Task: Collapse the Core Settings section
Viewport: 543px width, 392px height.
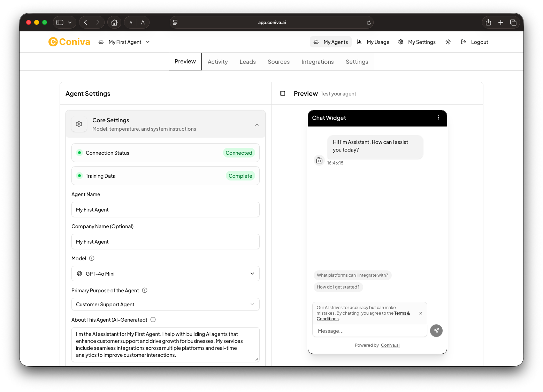Action: pyautogui.click(x=257, y=124)
